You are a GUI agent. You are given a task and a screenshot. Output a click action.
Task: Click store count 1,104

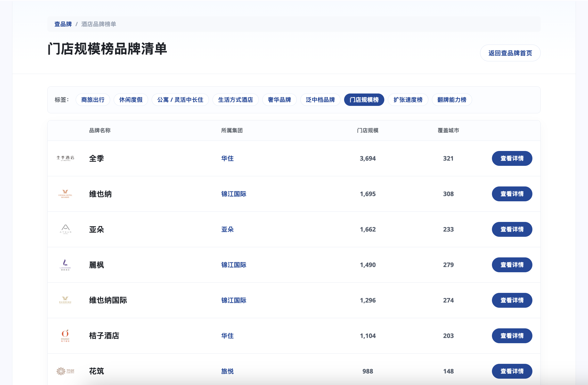point(368,336)
